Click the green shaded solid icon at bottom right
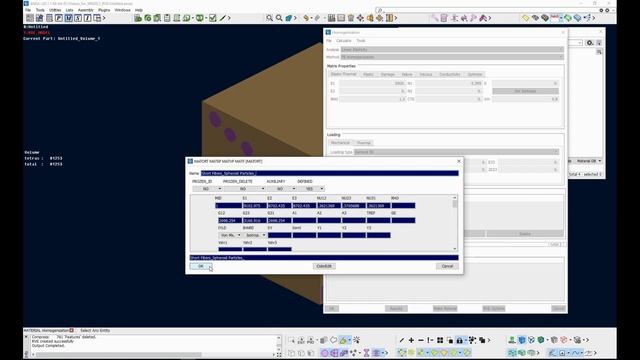640x360 pixels. point(541,340)
